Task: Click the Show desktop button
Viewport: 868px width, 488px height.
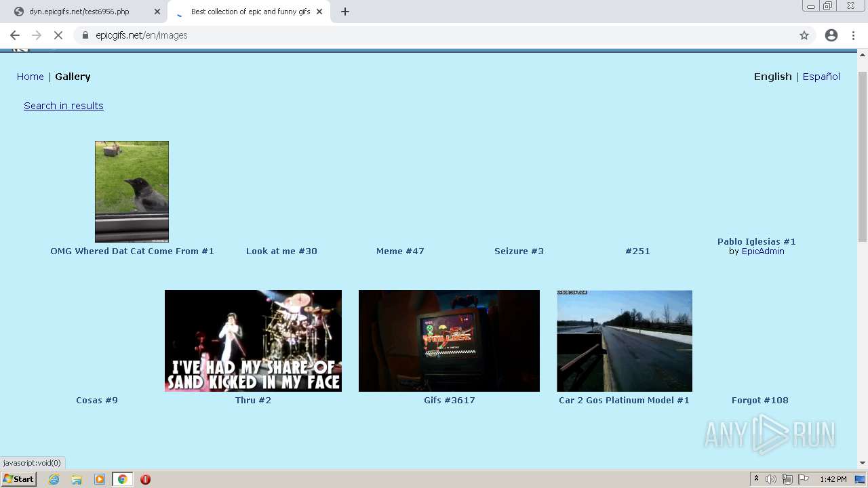Action: click(x=861, y=479)
